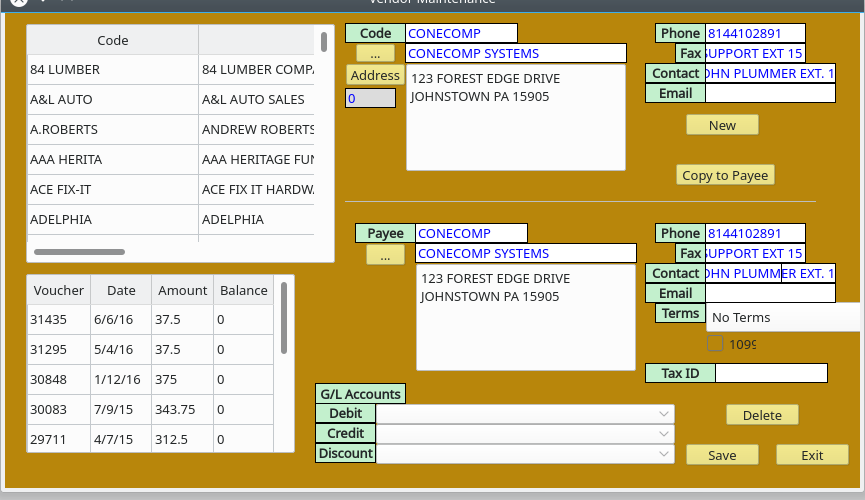865x500 pixels.
Task: Sort vouchers by Voucher column header
Action: tap(58, 290)
